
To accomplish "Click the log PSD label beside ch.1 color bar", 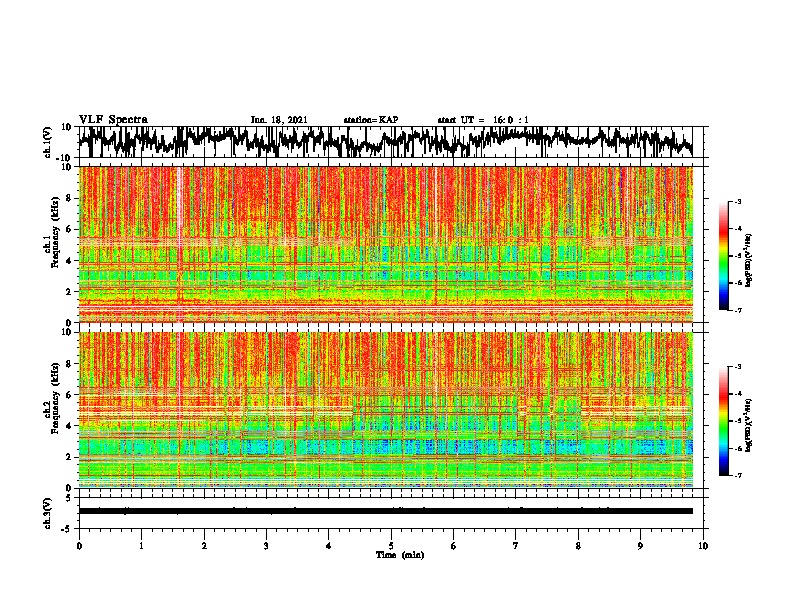I will pyautogui.click(x=750, y=260).
